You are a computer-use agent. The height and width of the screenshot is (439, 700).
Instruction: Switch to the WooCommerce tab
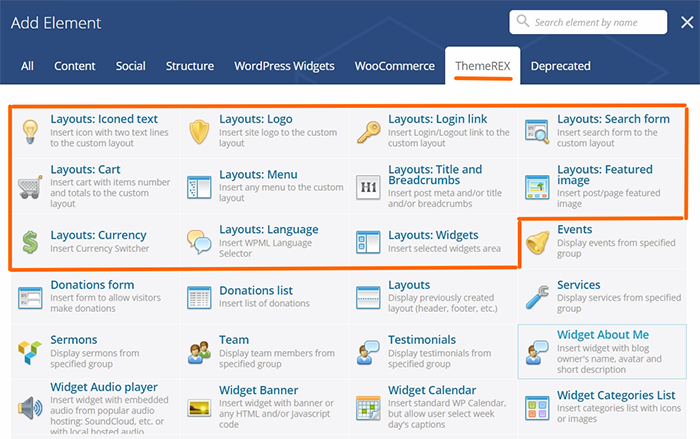pos(387,66)
